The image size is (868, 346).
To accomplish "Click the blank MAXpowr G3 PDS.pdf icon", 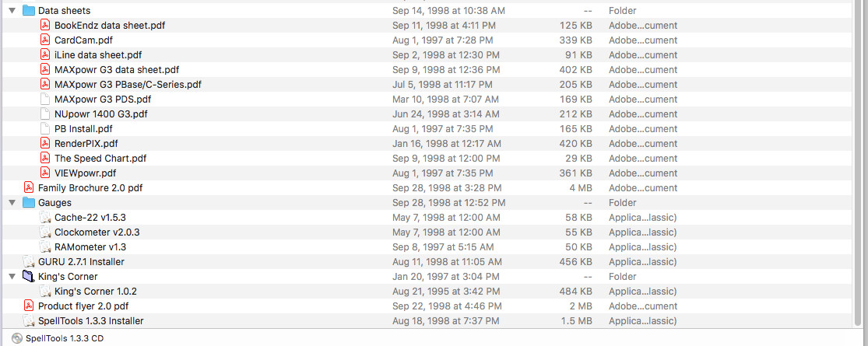I will click(45, 99).
